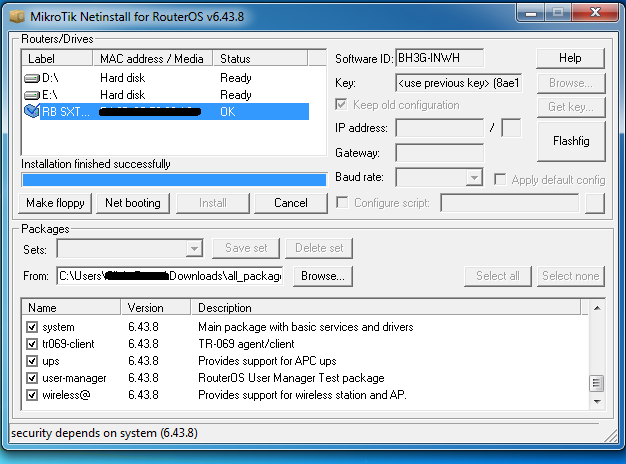Viewport: 626px width, 464px height.
Task: Click the RB SXT router icon
Action: (x=32, y=111)
